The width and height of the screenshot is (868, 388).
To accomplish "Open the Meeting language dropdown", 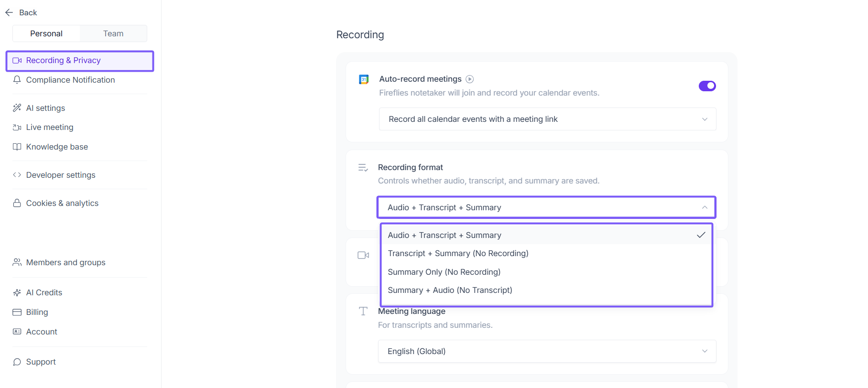I will click(547, 351).
